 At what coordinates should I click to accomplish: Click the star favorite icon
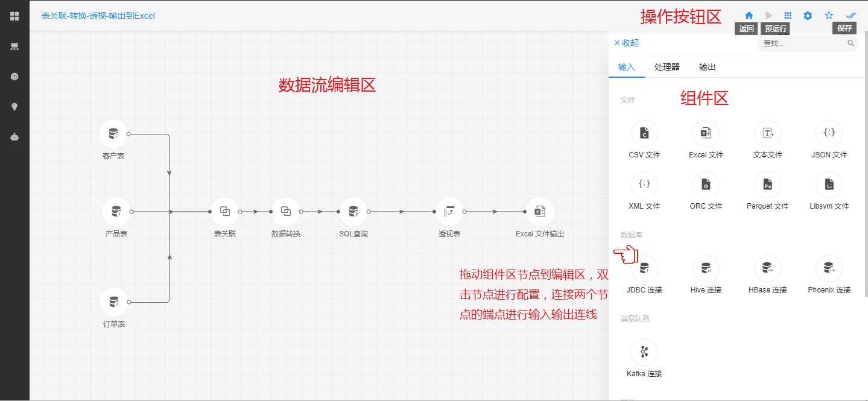[828, 16]
